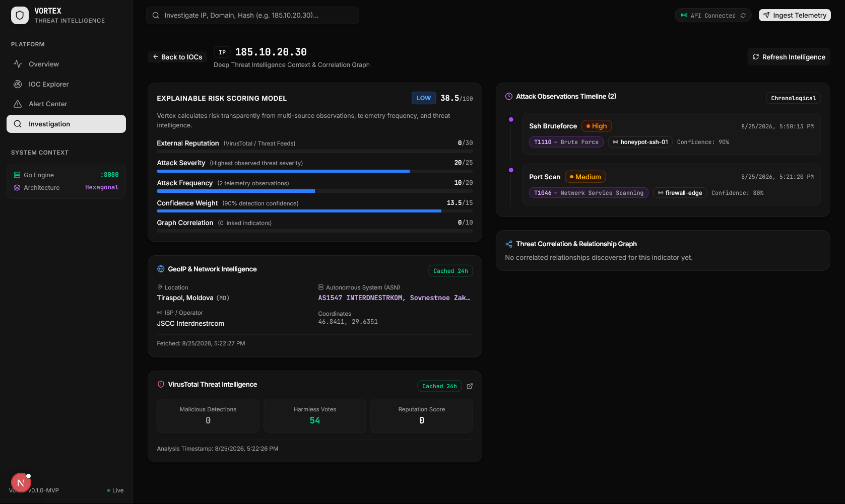Click the globe icon of GeoIP & Network Intelligence

tap(161, 269)
